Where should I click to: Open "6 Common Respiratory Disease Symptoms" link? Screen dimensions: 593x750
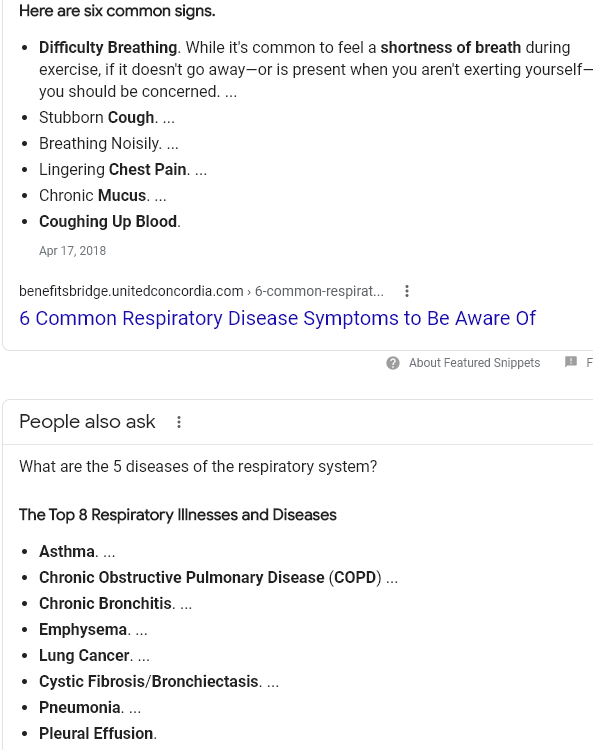(277, 318)
